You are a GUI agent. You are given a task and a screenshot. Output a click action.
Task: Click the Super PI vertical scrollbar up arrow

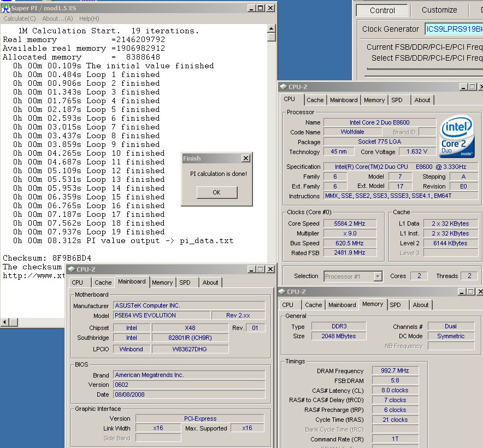[271, 28]
